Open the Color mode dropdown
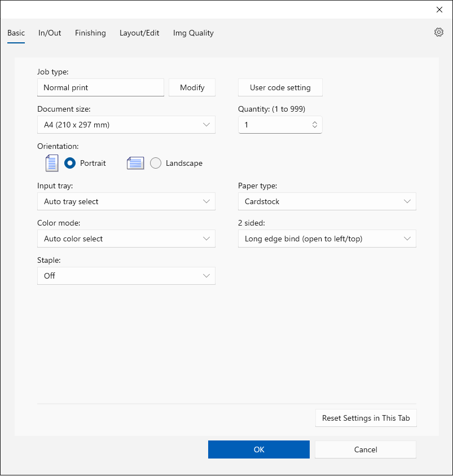This screenshot has height=476, width=453. [126, 239]
